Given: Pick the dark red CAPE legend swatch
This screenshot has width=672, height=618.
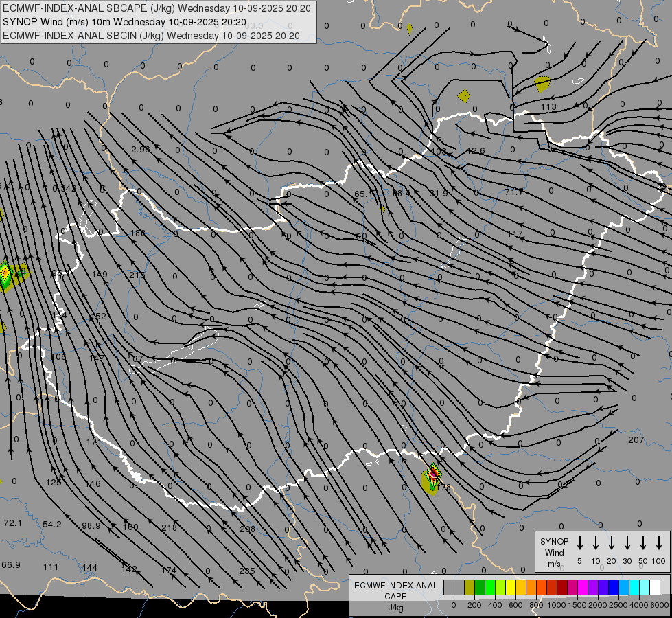Looking at the screenshot, I should pos(562,588).
